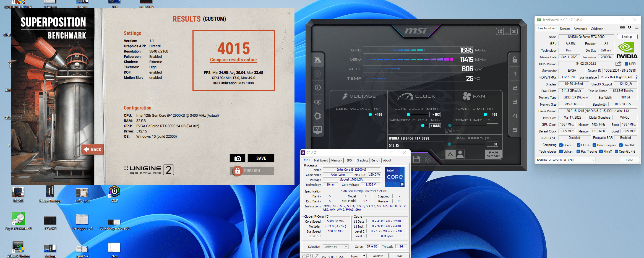Viewport: 644px width, 258px height.
Task: Click the Lookup button in GPU-Z
Action: [627, 37]
